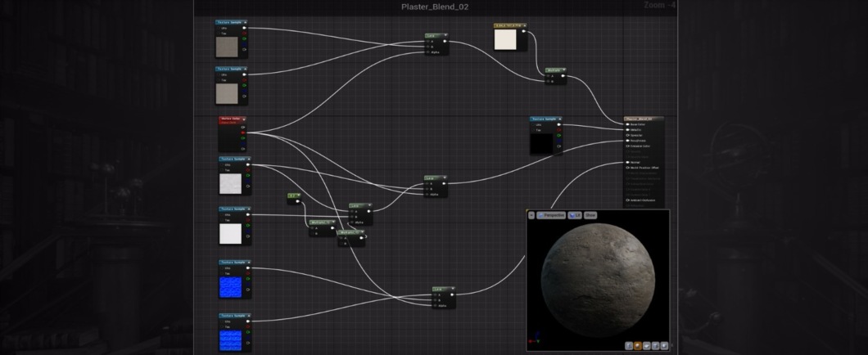Select the Lerp node wired to Normal

tap(443, 298)
